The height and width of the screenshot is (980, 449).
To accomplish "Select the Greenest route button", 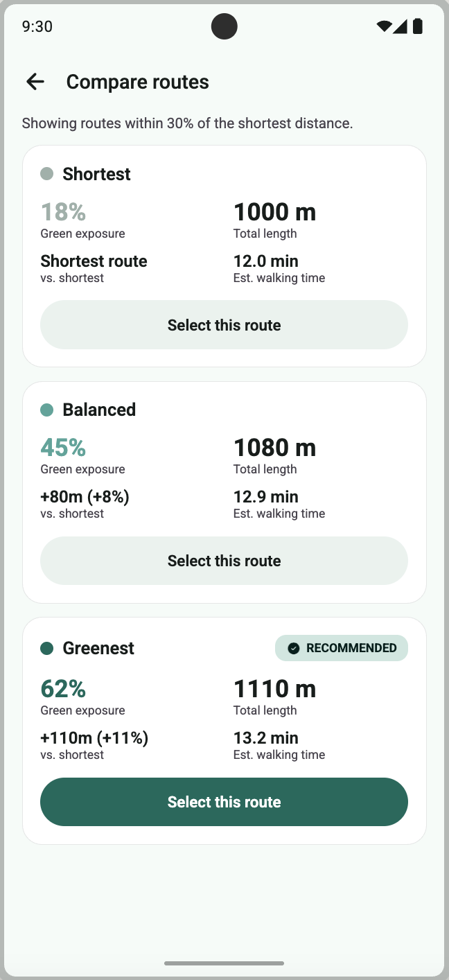I will 224,802.
